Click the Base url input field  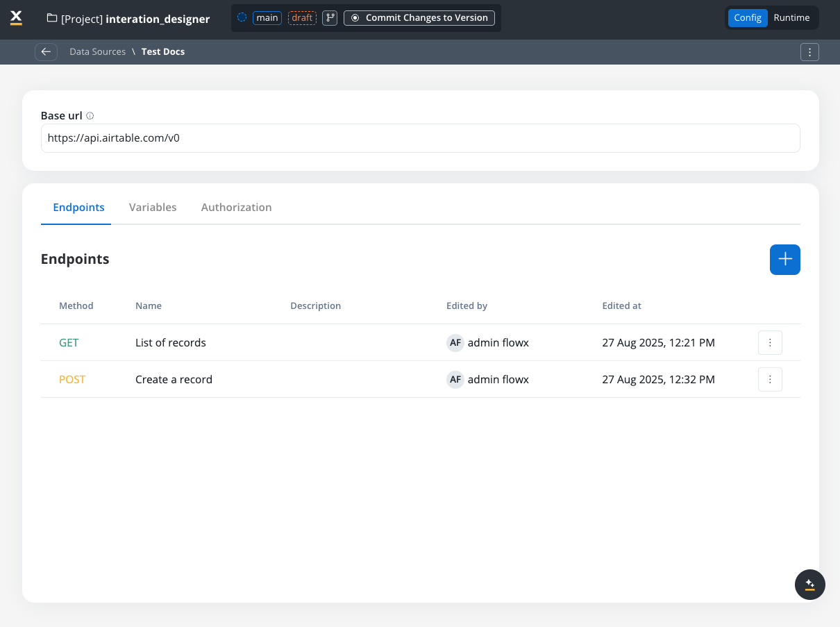(x=420, y=138)
